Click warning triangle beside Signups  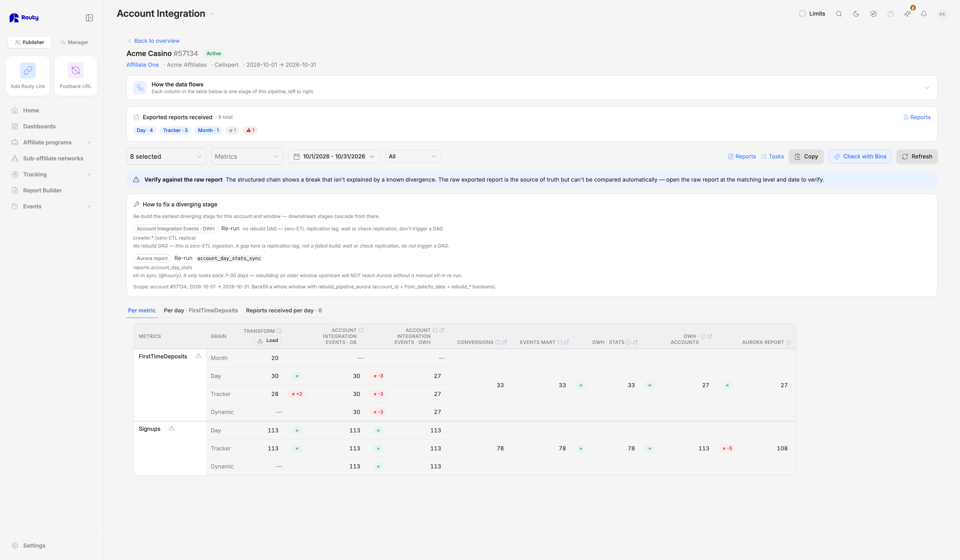pyautogui.click(x=172, y=428)
